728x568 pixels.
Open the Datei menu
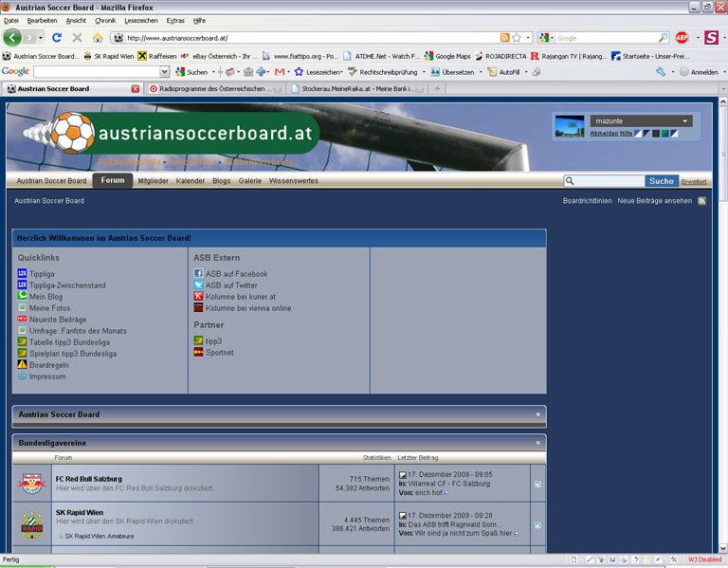tap(11, 21)
